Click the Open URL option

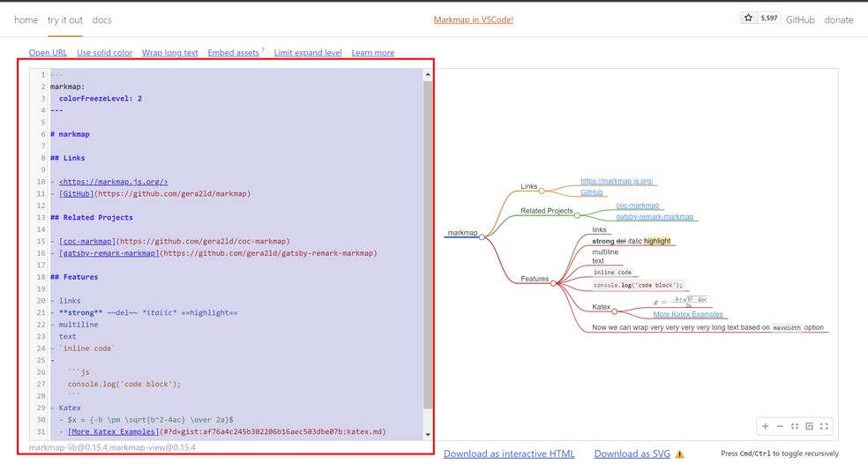pyautogui.click(x=48, y=53)
